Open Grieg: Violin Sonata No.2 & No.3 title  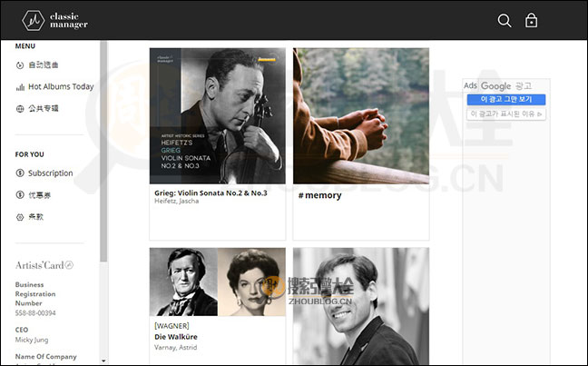(x=211, y=193)
